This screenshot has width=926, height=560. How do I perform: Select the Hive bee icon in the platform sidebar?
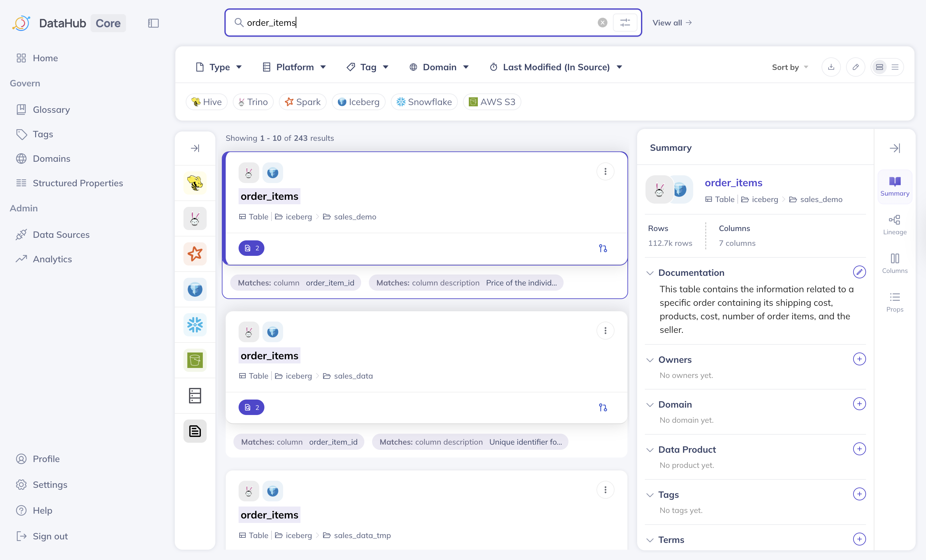point(195,183)
